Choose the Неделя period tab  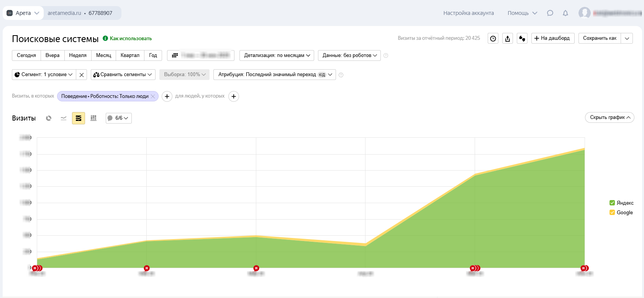[78, 55]
